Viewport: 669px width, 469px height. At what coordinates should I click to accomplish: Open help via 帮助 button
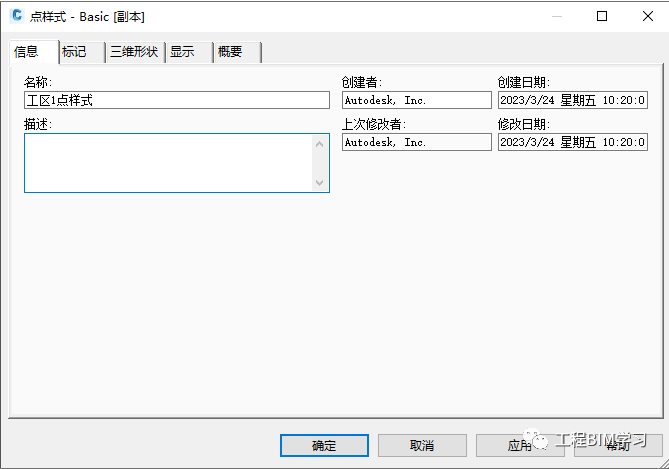[x=618, y=446]
